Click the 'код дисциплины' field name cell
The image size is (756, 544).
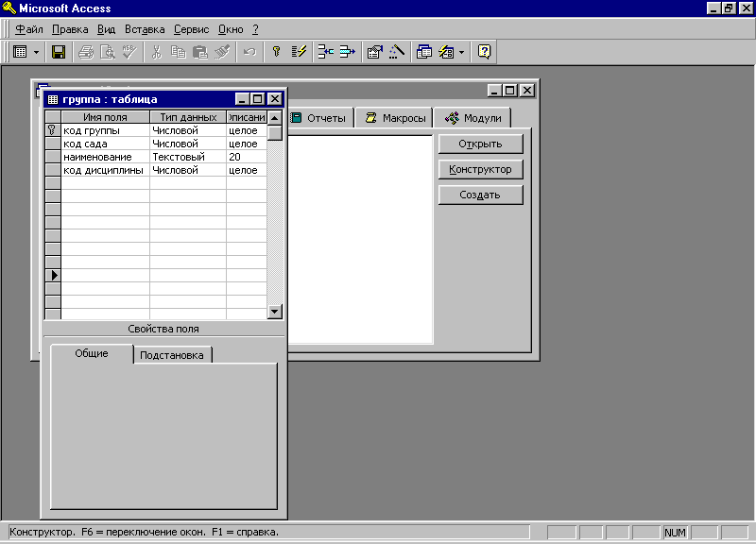coord(105,170)
